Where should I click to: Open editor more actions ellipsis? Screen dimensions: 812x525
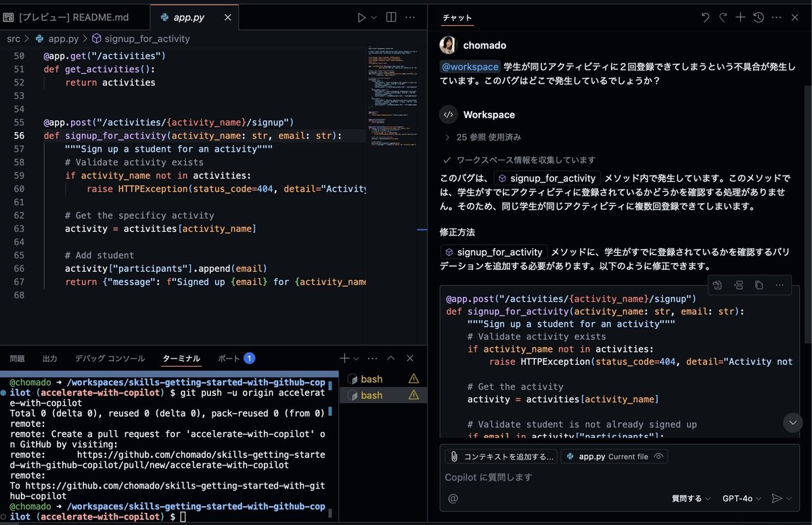point(411,18)
